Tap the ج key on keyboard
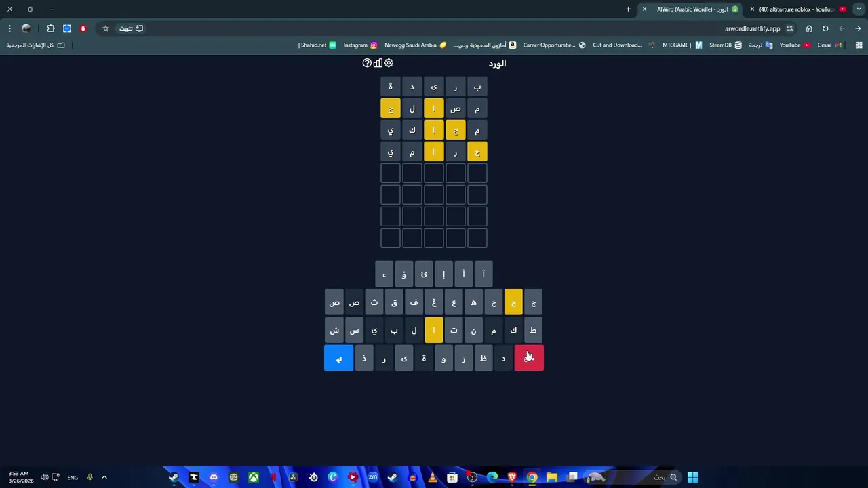The height and width of the screenshot is (488, 868). (533, 302)
